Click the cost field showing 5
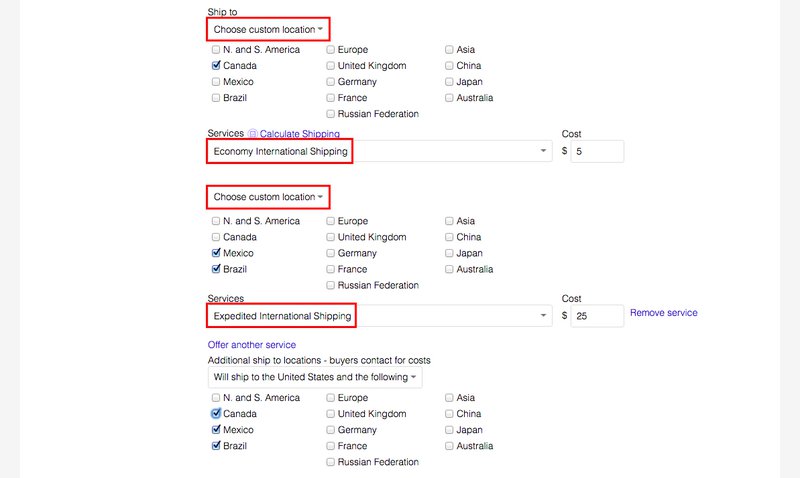This screenshot has height=478, width=800. point(597,152)
